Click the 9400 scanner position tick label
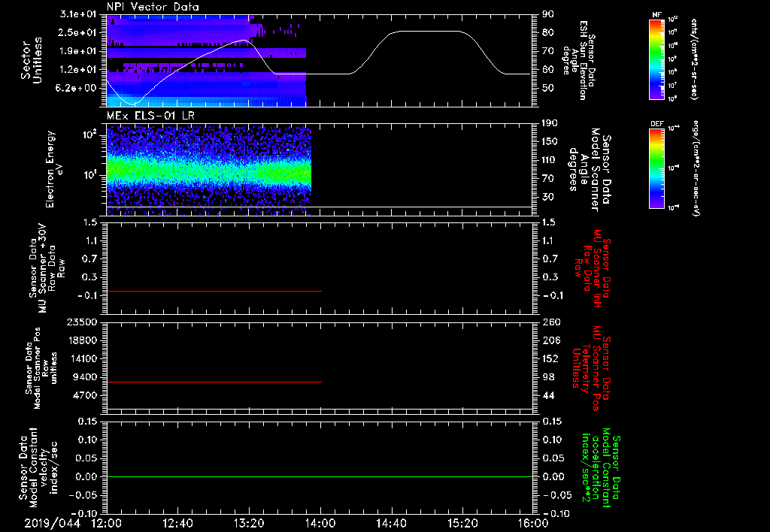This screenshot has width=770, height=532. (87, 377)
